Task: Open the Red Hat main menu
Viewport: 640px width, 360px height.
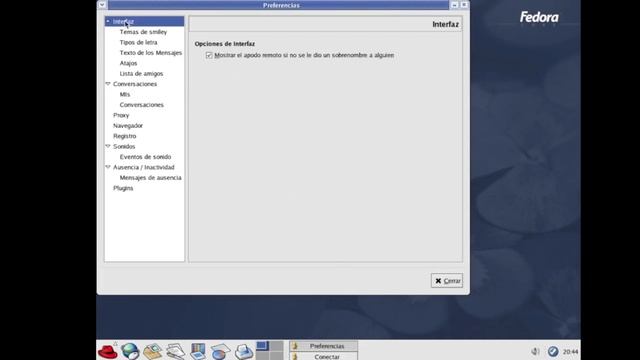Action: point(108,351)
